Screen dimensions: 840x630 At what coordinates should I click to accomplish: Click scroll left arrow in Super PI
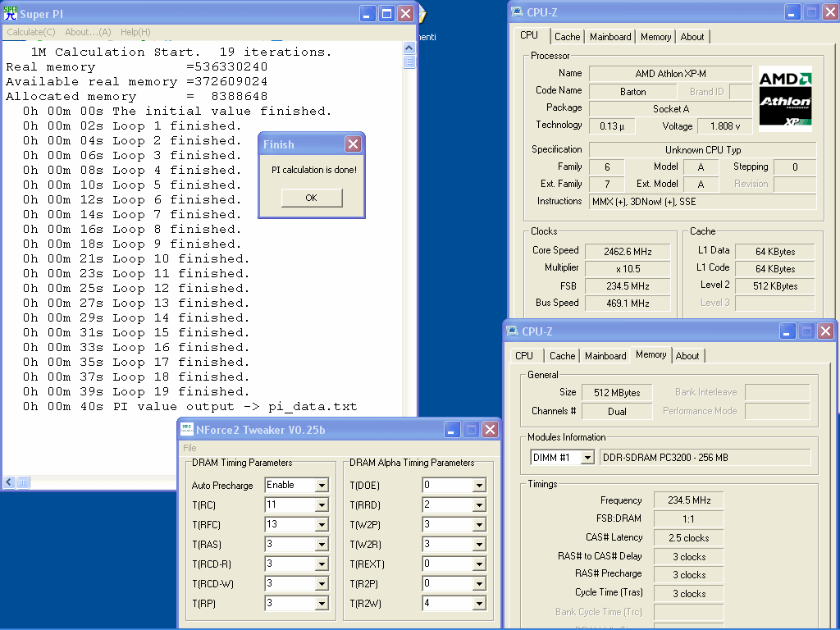click(x=9, y=482)
